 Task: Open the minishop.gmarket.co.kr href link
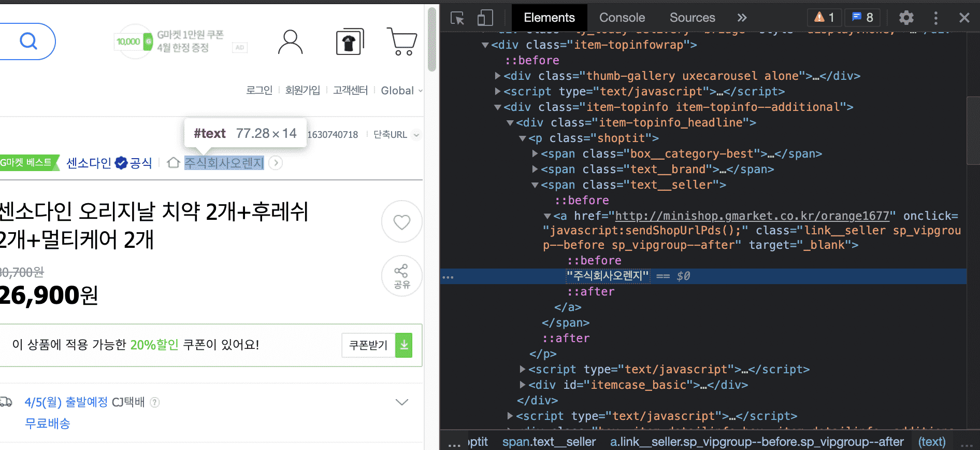[752, 216]
